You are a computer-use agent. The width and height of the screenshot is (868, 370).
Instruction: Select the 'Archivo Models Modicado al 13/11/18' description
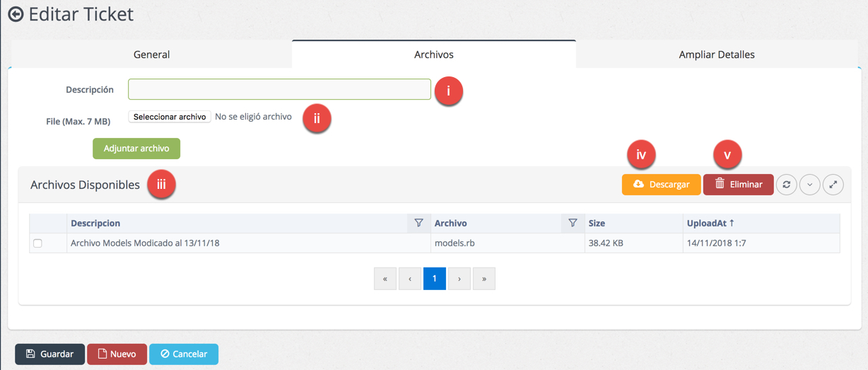pos(145,243)
